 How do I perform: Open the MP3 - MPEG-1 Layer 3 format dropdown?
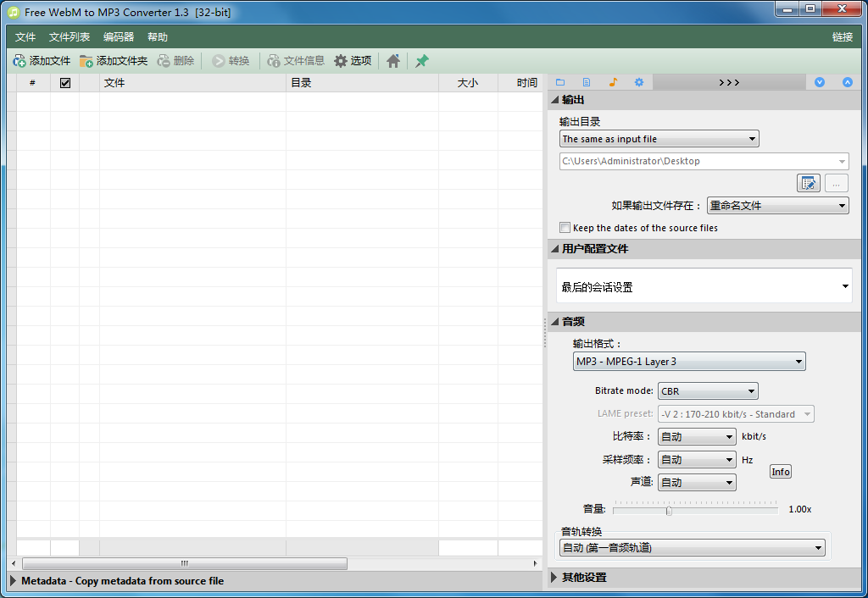689,361
